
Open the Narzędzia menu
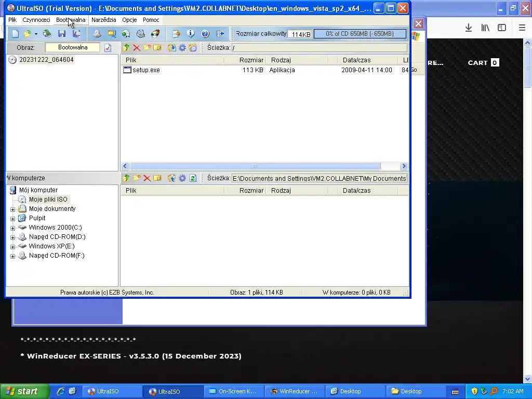point(104,20)
